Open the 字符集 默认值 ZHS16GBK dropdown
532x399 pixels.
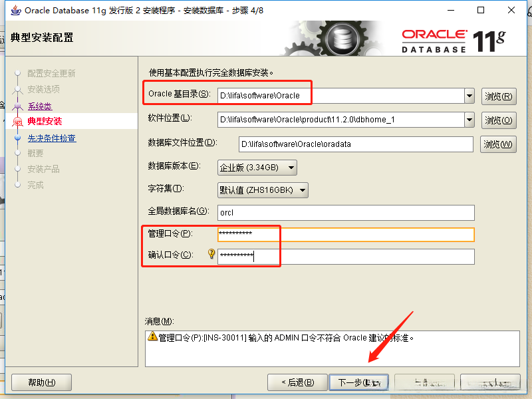point(263,190)
